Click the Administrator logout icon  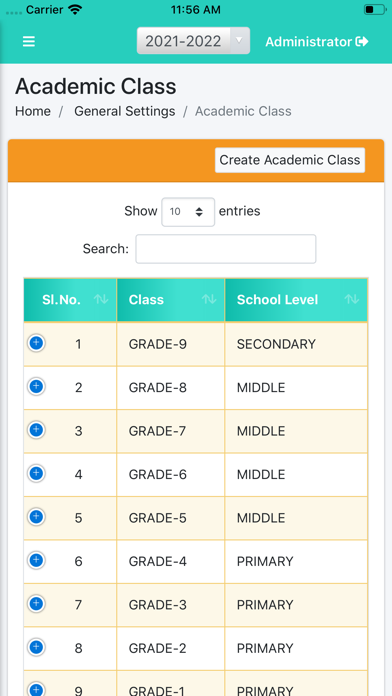click(x=362, y=42)
